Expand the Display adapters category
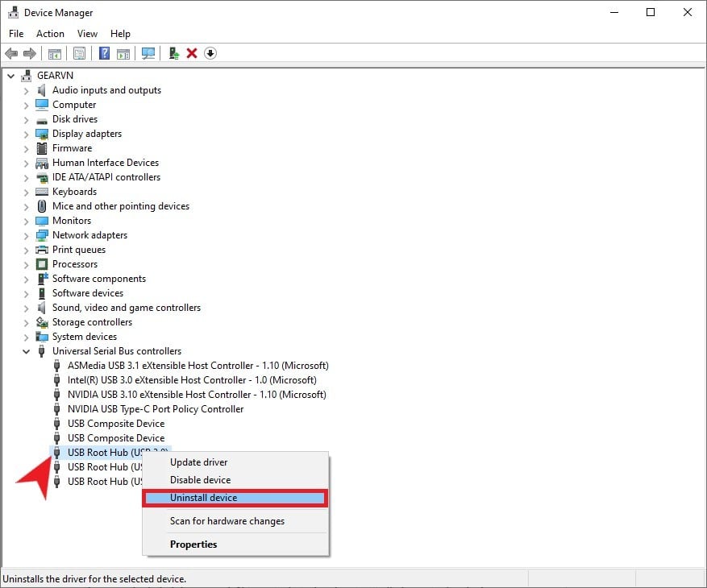 (x=26, y=134)
